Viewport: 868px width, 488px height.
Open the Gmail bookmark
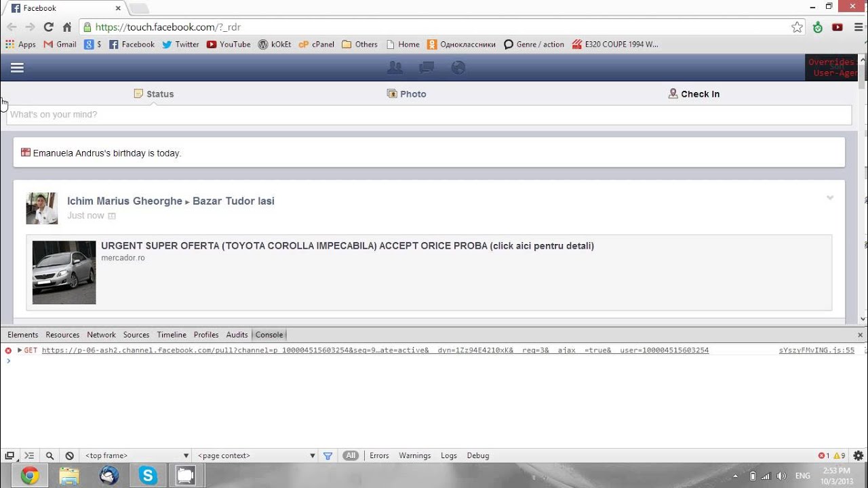60,44
